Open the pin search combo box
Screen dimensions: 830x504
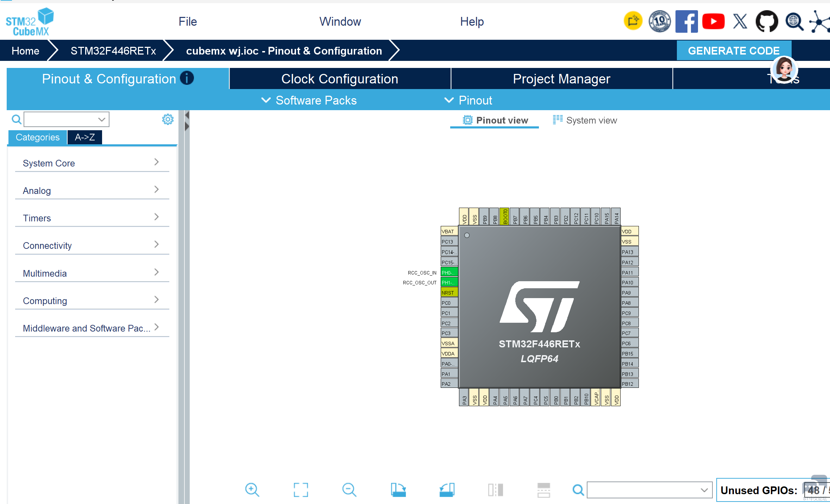649,490
